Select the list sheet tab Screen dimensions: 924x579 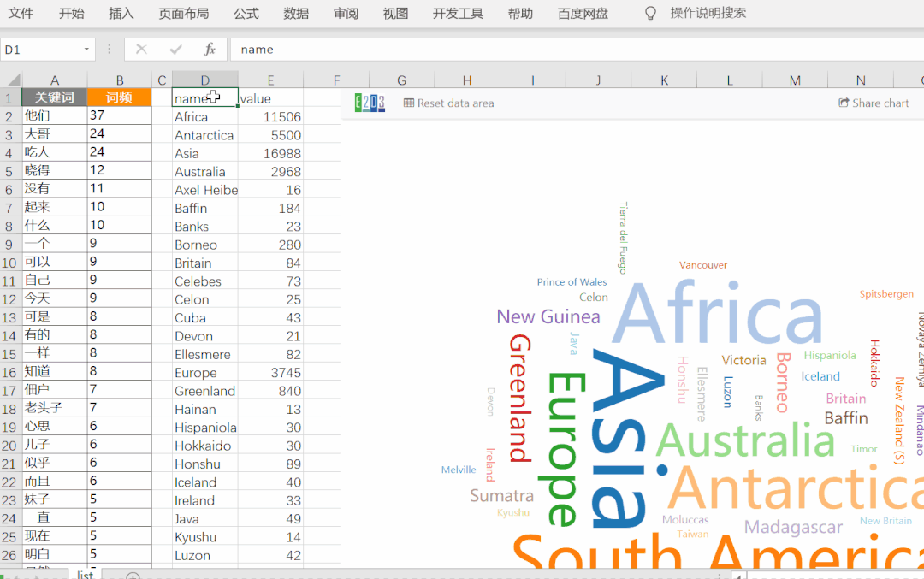point(85,574)
